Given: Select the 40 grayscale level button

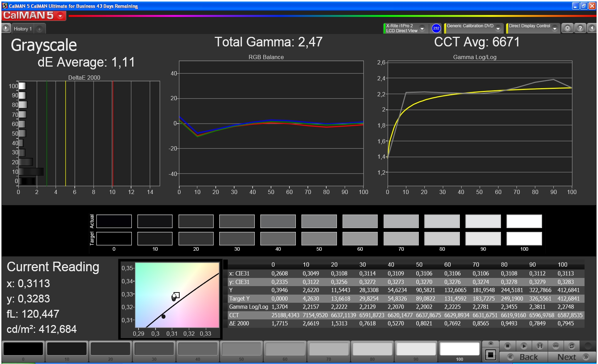Looking at the screenshot, I should pyautogui.click(x=198, y=351).
